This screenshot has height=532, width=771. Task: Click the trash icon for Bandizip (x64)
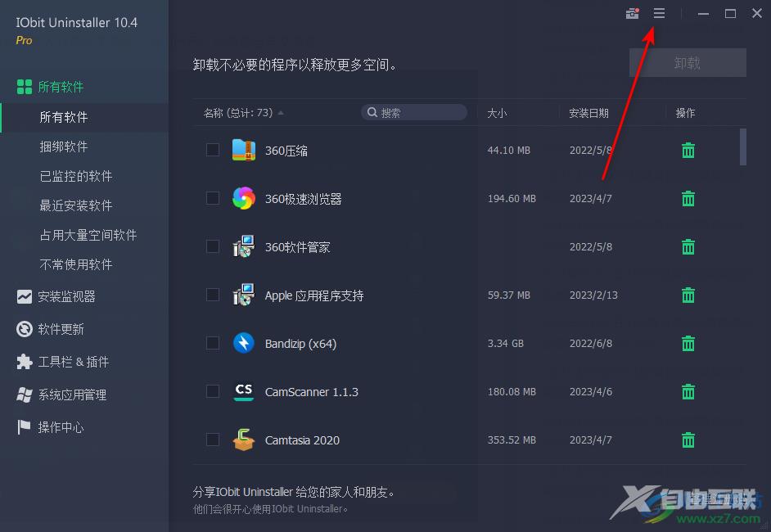[688, 343]
